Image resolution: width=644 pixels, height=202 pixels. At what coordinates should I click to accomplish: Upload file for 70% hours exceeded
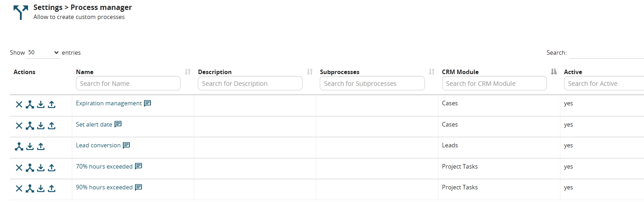[51, 168]
